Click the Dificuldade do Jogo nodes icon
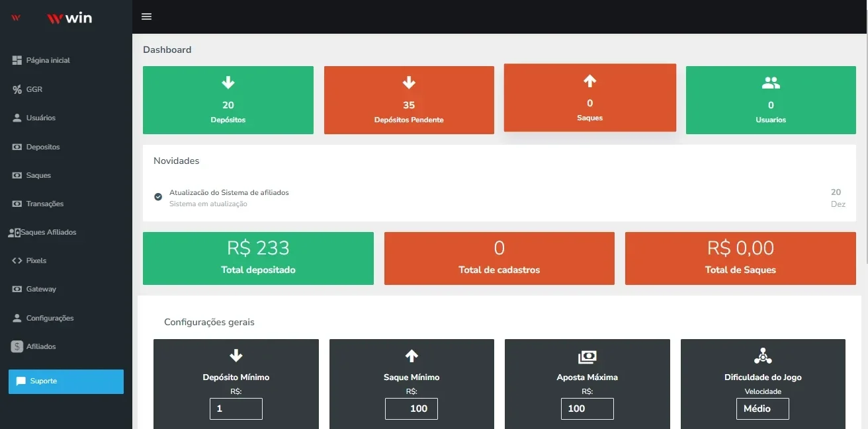The height and width of the screenshot is (429, 868). pyautogui.click(x=763, y=356)
